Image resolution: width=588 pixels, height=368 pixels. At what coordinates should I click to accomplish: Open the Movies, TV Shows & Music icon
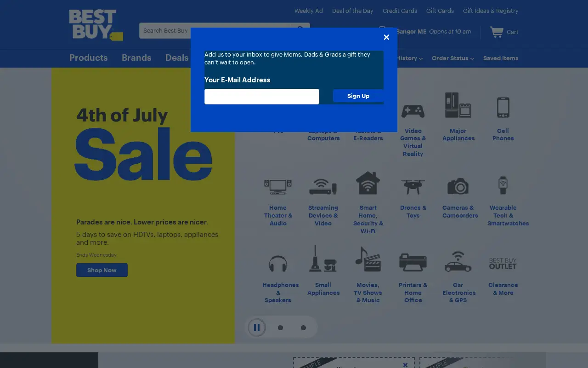coord(368,259)
